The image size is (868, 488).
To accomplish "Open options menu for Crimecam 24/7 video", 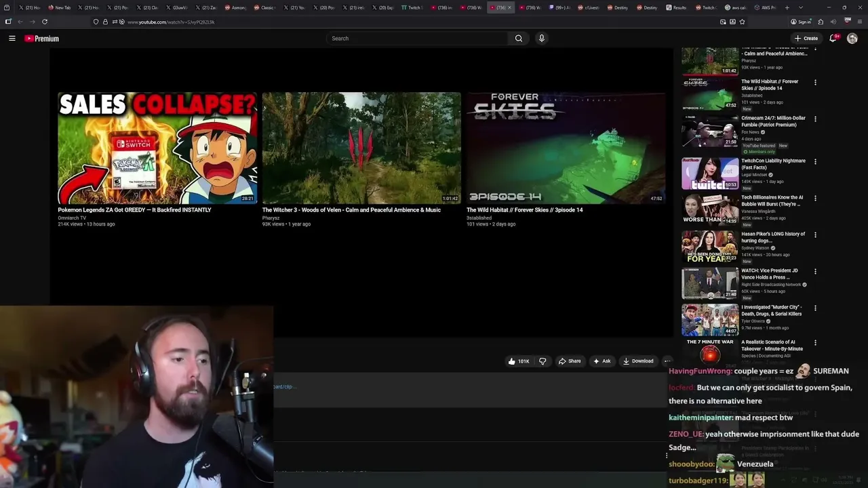I will click(815, 119).
